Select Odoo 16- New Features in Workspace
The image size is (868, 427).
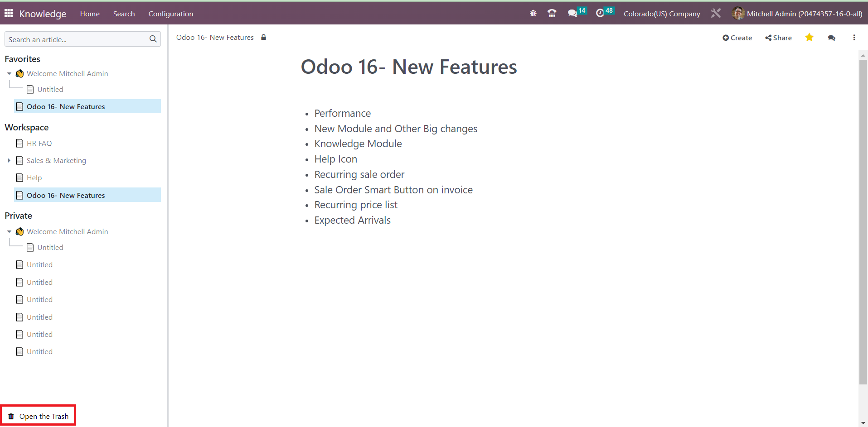tap(87, 195)
